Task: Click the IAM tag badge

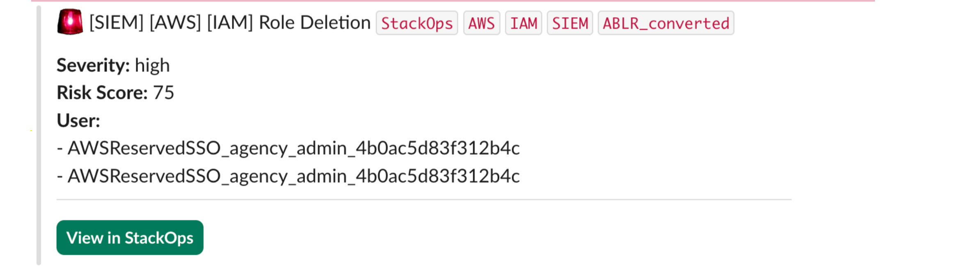Action: (524, 23)
